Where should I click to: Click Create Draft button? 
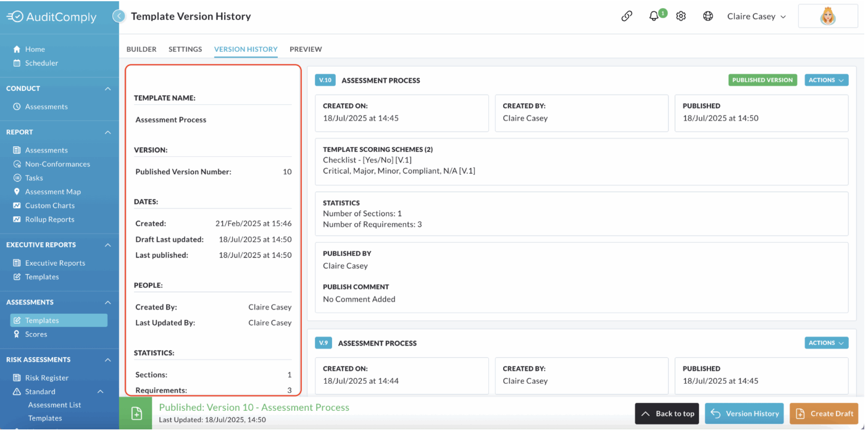tap(824, 413)
